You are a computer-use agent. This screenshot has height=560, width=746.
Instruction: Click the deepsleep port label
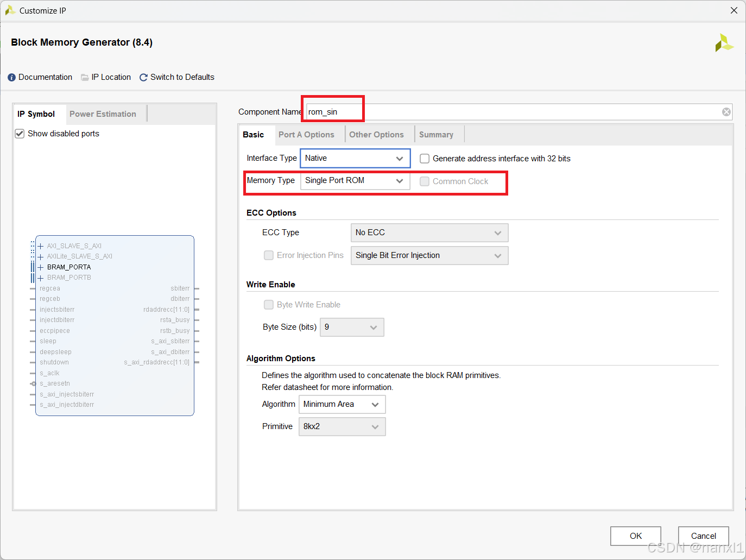[55, 352]
